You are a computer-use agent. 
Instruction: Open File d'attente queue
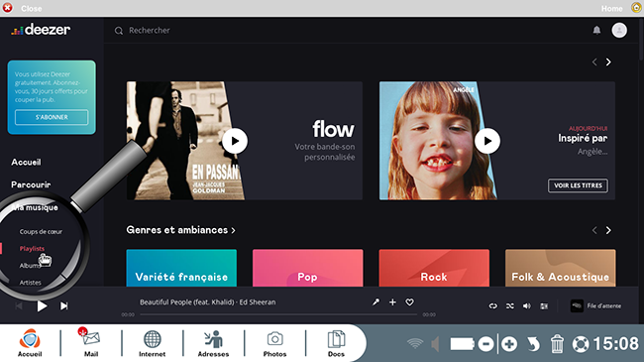[x=595, y=305]
